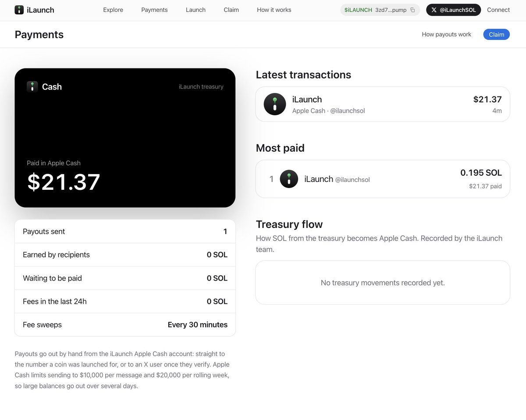Click the Payouts sent label

point(44,231)
